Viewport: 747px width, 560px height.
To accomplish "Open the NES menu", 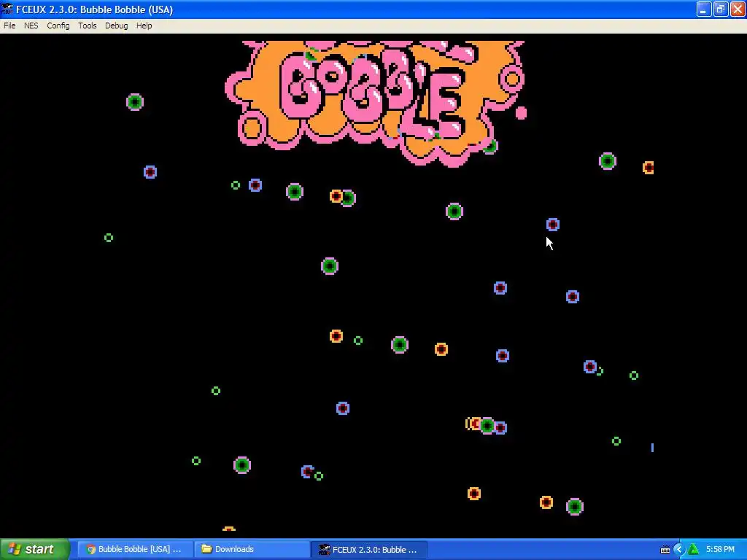I will [x=31, y=26].
